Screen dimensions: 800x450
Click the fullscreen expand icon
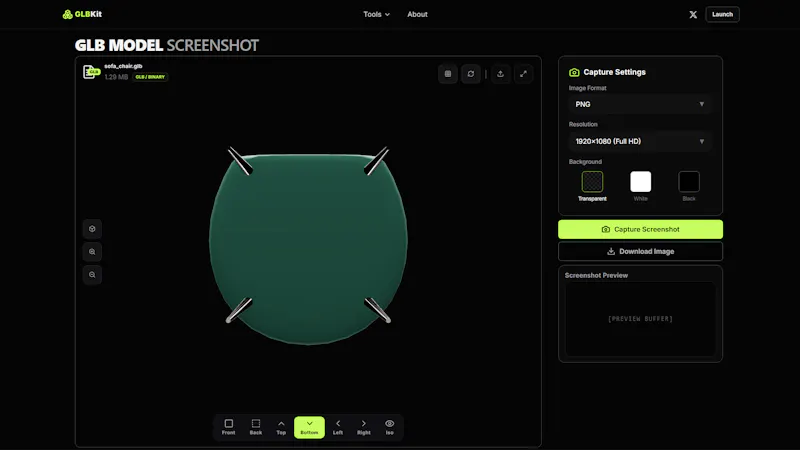coord(523,74)
